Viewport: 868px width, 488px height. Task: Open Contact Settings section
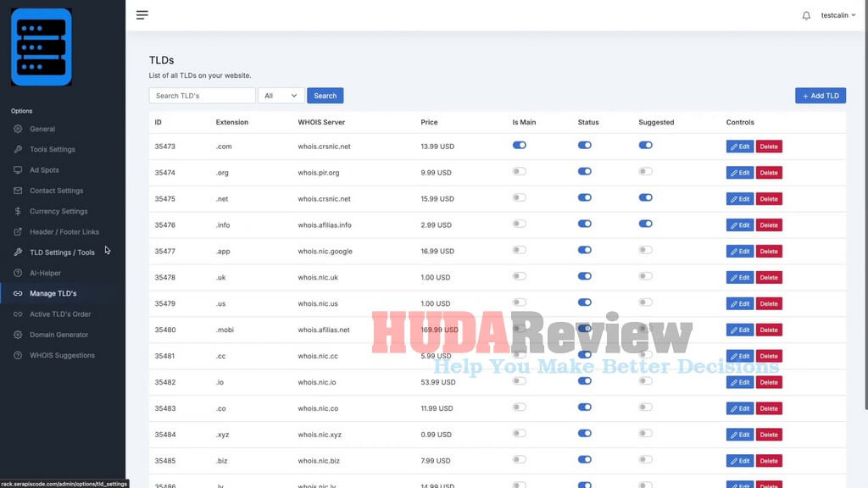(57, 191)
